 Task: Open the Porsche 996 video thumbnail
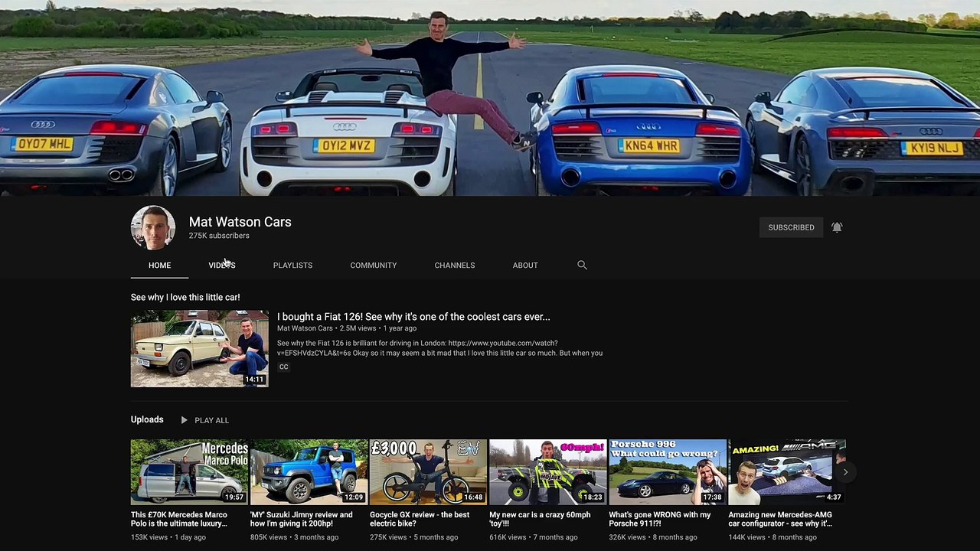667,471
